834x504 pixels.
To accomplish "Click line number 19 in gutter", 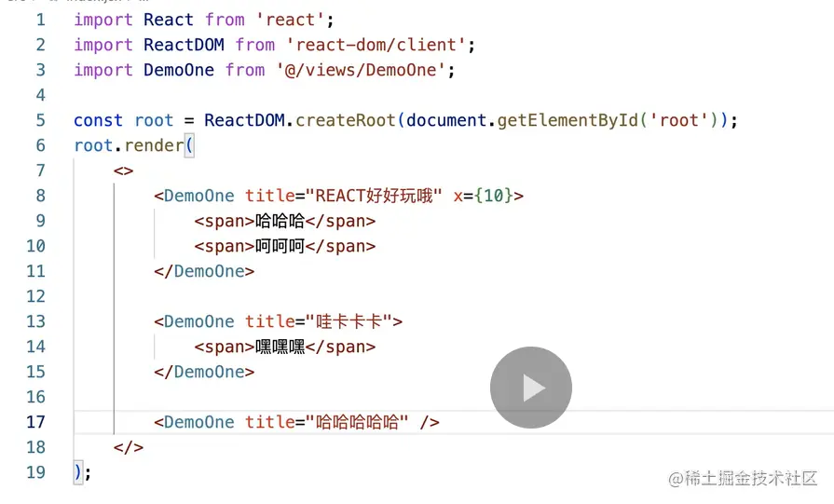I will pos(35,472).
